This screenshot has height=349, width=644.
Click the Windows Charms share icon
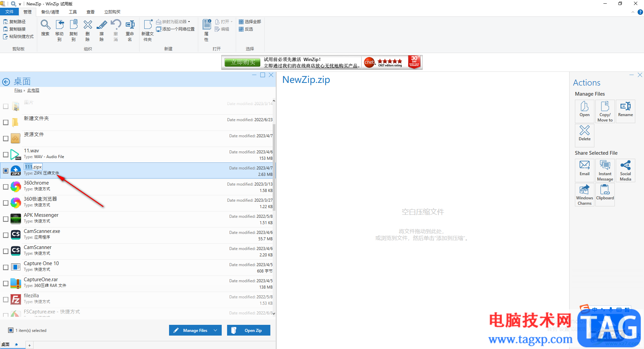pos(585,195)
